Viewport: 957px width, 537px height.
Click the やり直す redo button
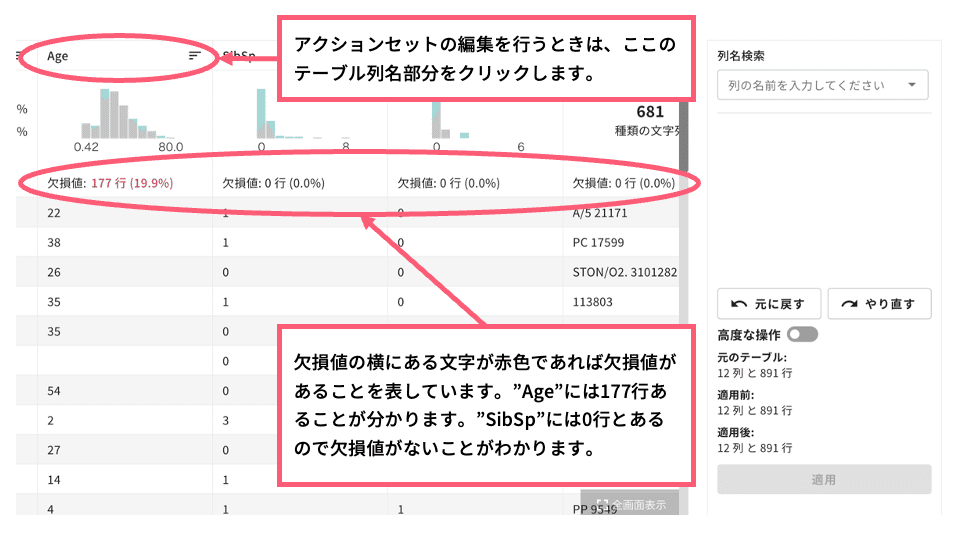[x=879, y=304]
